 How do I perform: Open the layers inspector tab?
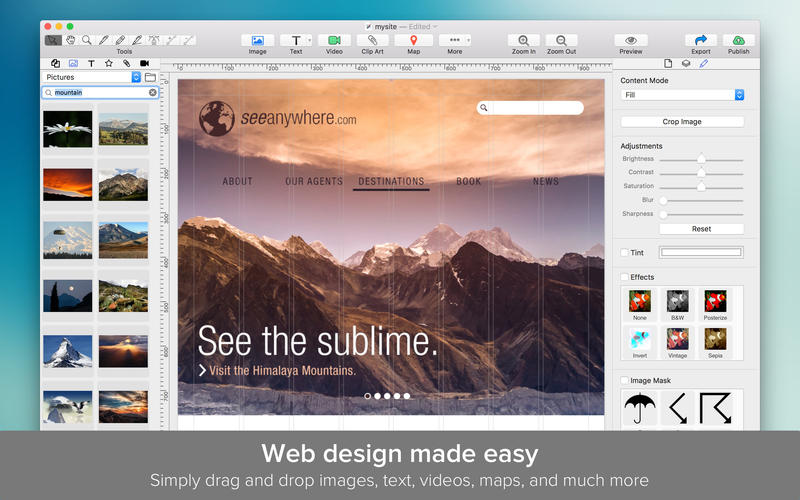tap(685, 63)
